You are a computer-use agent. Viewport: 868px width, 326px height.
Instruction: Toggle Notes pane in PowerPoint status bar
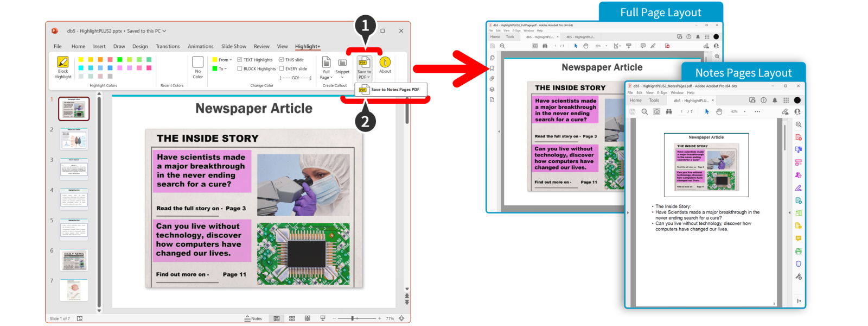(x=253, y=318)
